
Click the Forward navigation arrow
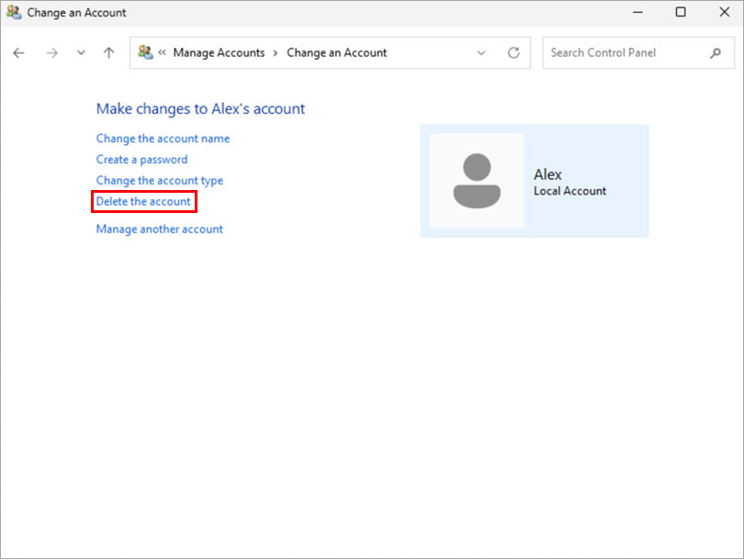pos(51,53)
